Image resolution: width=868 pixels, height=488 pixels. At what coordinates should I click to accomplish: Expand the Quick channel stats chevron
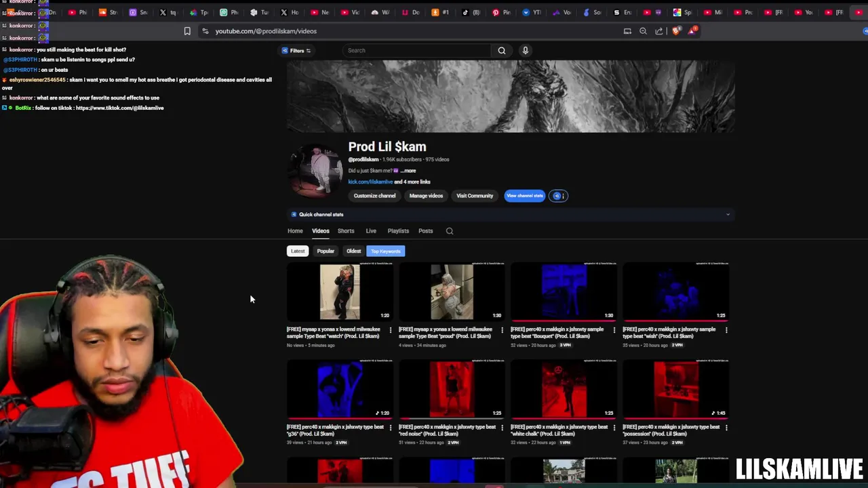pyautogui.click(x=728, y=215)
